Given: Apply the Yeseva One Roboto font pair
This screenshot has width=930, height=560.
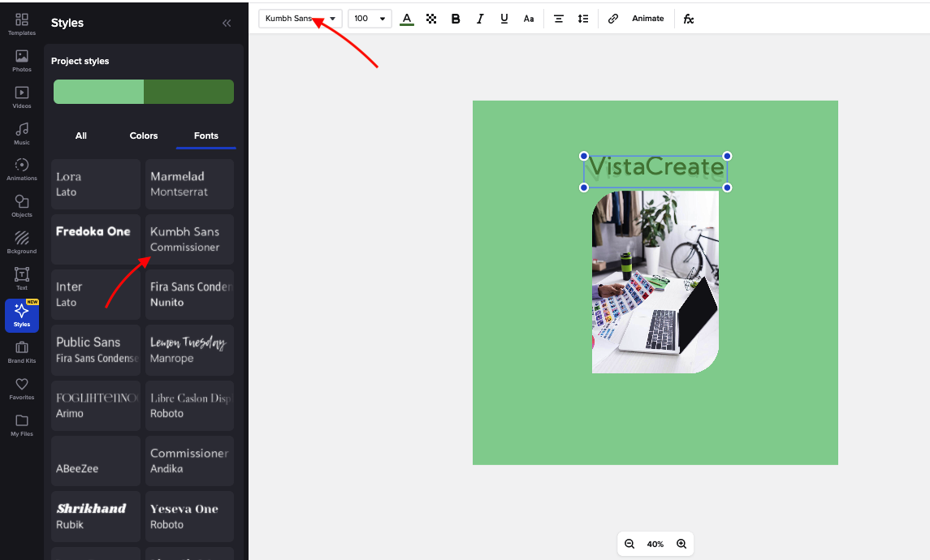Looking at the screenshot, I should click(190, 517).
